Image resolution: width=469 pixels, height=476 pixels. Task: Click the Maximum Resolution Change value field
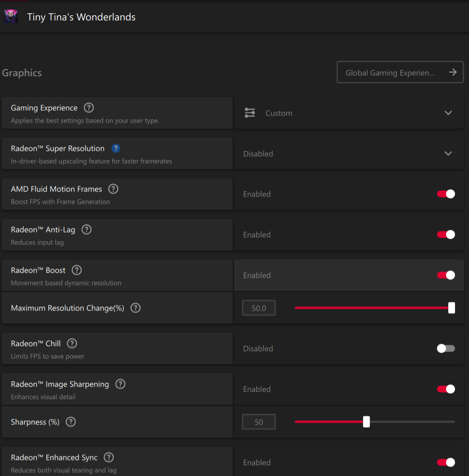tap(259, 308)
